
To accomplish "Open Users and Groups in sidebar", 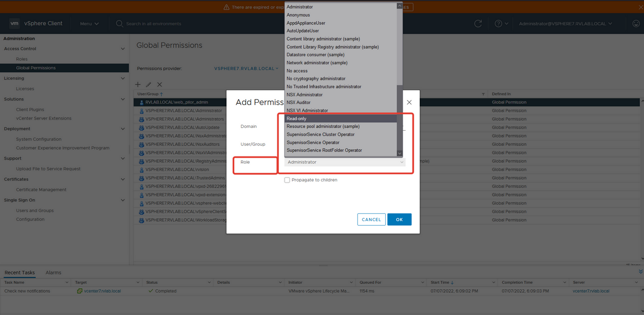I will tap(35, 211).
